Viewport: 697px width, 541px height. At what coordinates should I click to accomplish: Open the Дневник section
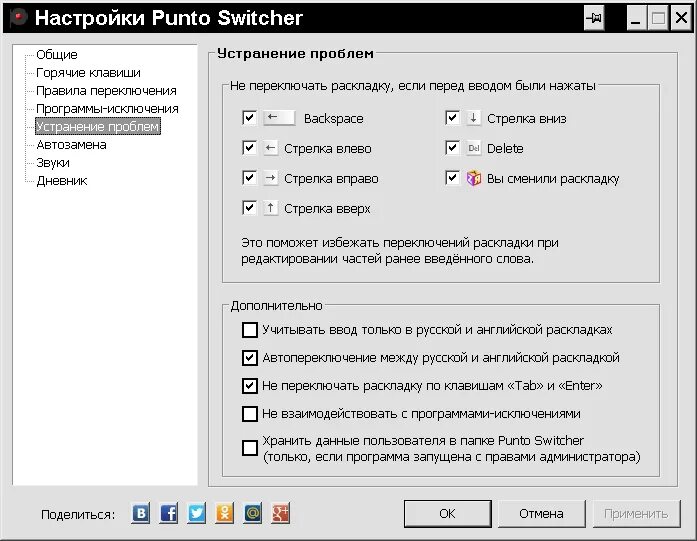pyautogui.click(x=62, y=180)
